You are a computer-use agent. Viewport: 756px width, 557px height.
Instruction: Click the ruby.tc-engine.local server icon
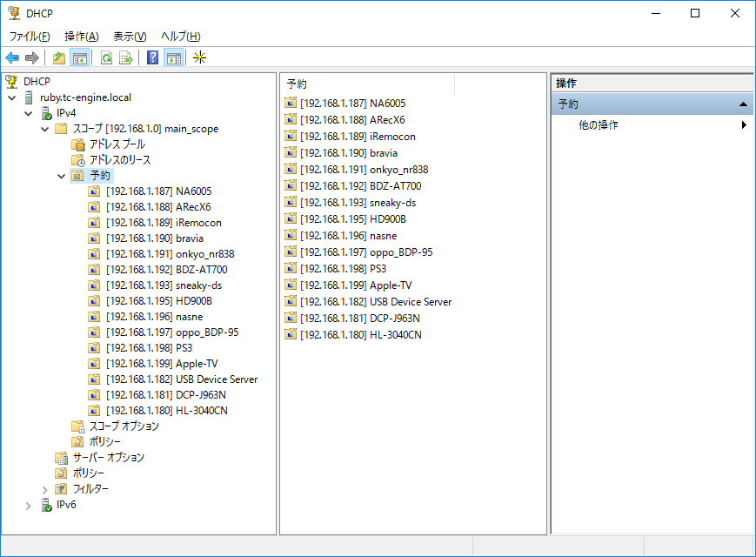click(30, 97)
